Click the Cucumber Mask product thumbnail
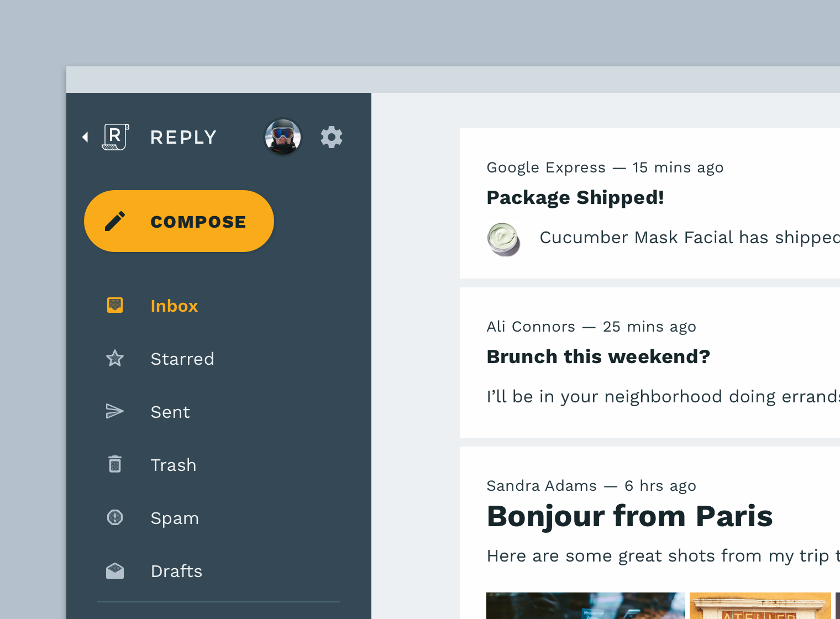This screenshot has width=840, height=619. tap(503, 239)
